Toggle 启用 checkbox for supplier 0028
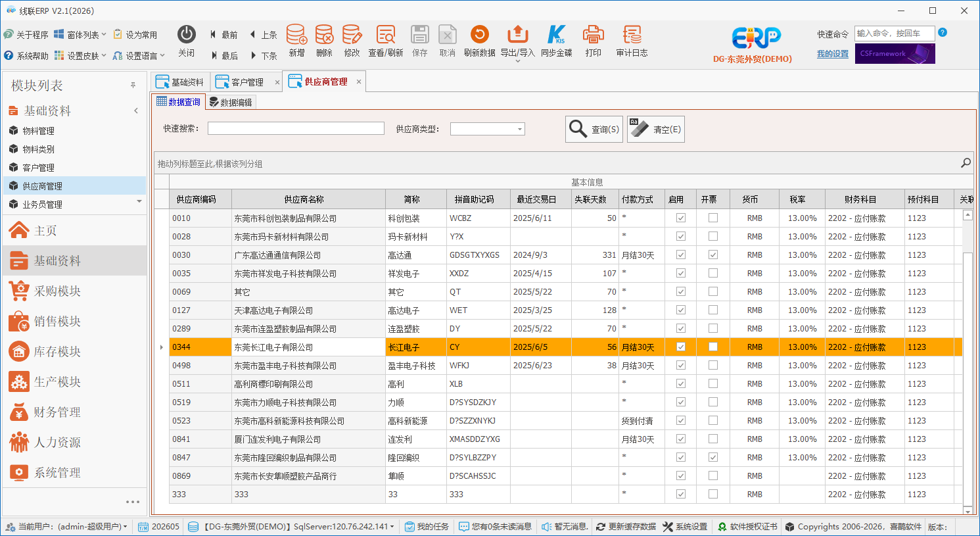This screenshot has height=536, width=980. coord(681,236)
